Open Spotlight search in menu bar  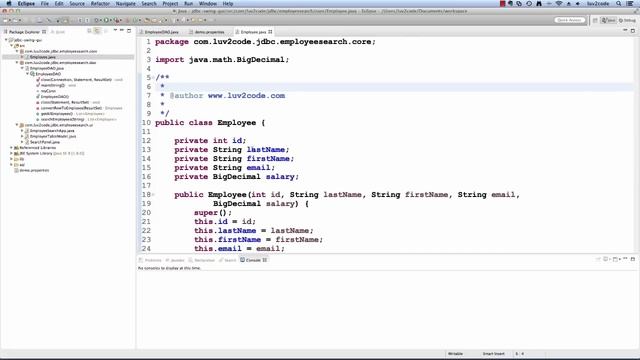pyautogui.click(x=619, y=4)
